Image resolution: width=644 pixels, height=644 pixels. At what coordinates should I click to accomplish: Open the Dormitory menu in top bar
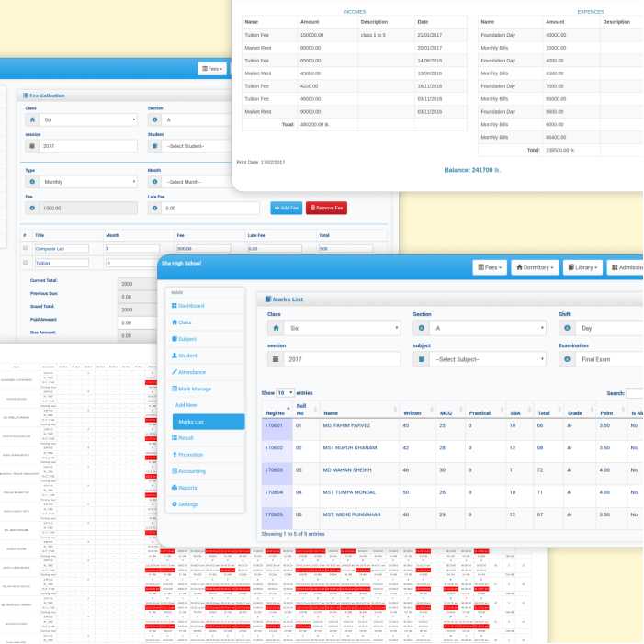535,267
